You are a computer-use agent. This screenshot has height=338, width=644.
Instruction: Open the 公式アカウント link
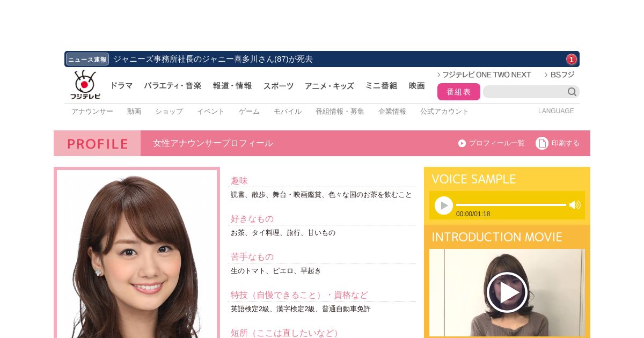(444, 112)
